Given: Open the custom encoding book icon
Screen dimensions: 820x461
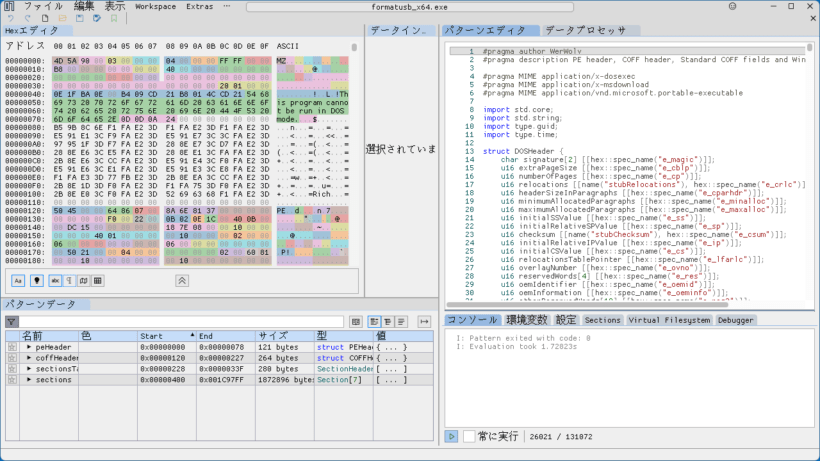Looking at the screenshot, I should pos(84,281).
